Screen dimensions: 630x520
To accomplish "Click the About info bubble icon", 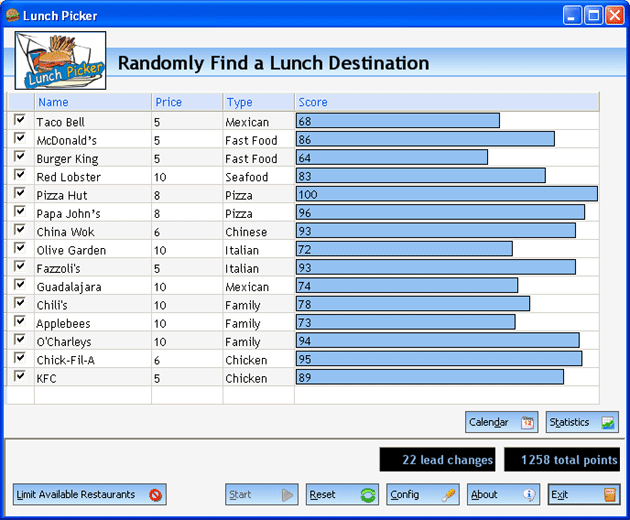I will [529, 495].
